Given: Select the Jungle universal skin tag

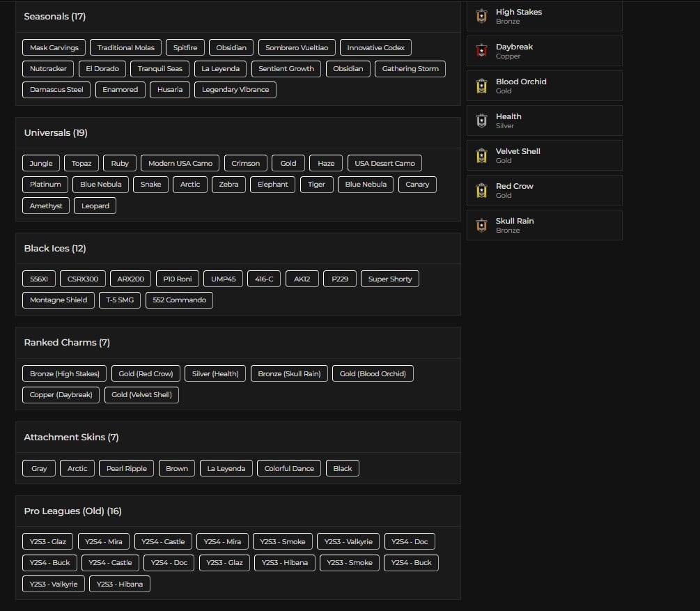Looking at the screenshot, I should tap(40, 163).
